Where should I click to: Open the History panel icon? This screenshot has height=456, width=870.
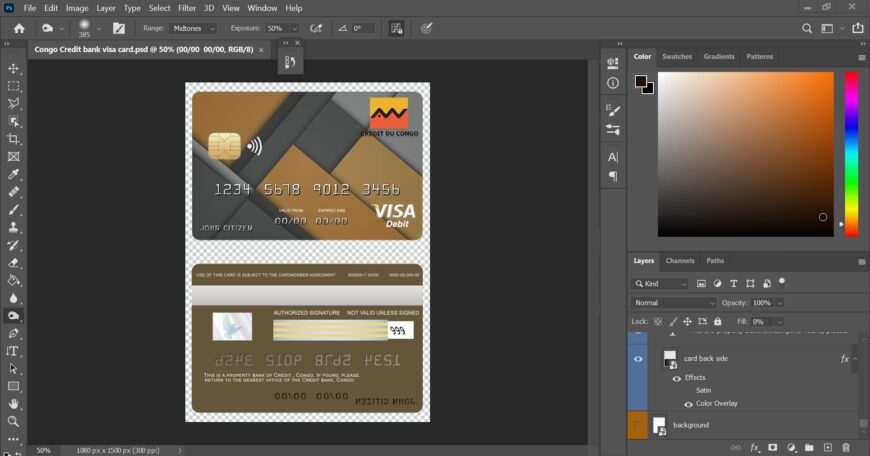(x=290, y=62)
